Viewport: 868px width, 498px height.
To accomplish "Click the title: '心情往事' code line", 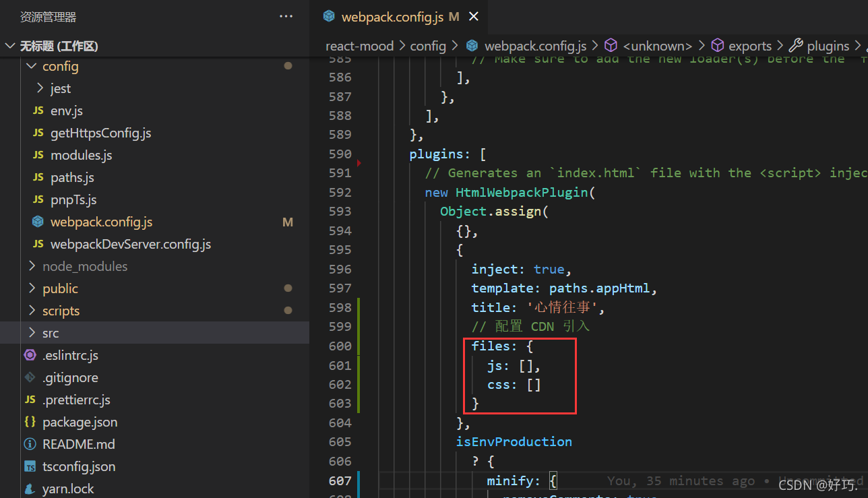I will coord(538,307).
